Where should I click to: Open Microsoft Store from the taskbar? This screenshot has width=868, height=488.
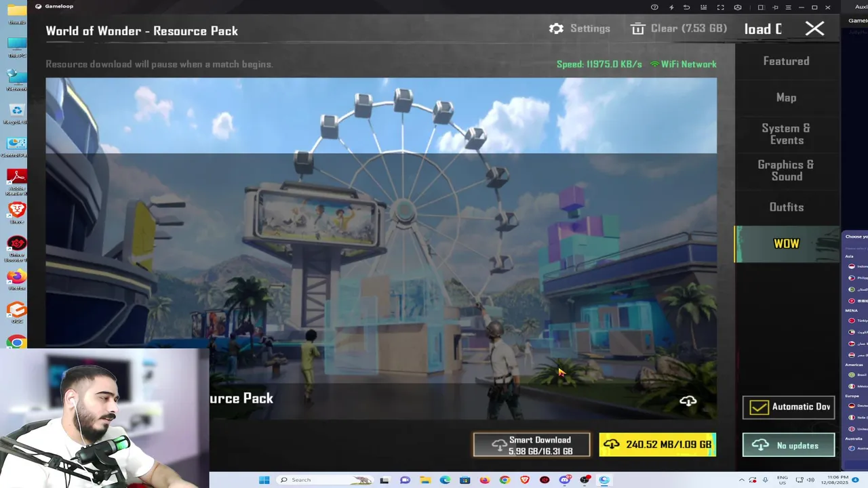465,480
